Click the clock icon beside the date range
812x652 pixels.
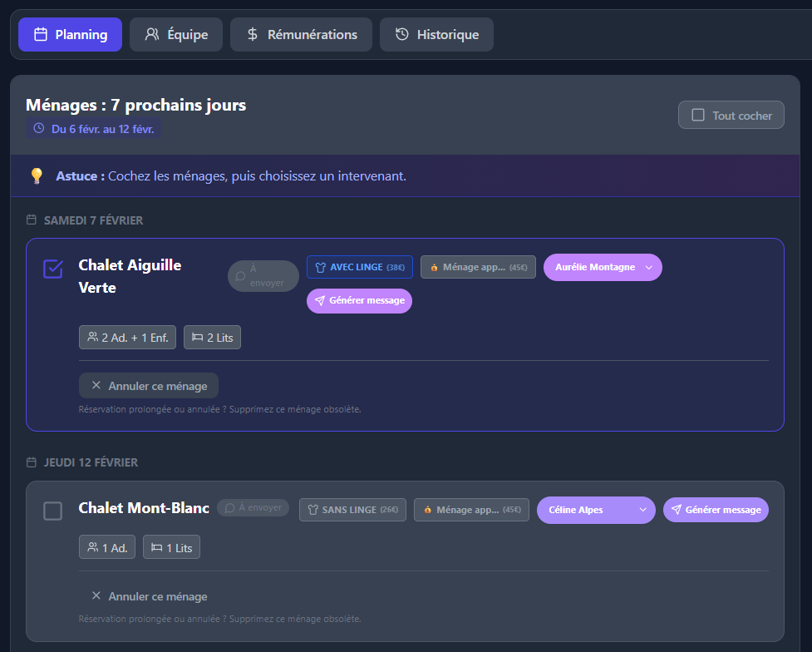click(x=38, y=129)
